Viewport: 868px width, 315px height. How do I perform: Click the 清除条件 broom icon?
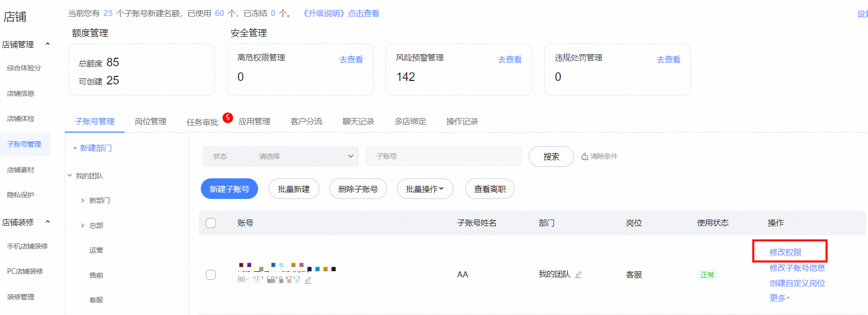tap(584, 157)
